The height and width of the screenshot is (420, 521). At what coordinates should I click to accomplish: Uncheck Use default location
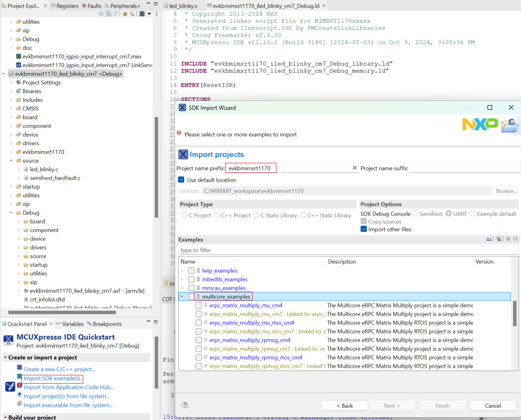(181, 180)
